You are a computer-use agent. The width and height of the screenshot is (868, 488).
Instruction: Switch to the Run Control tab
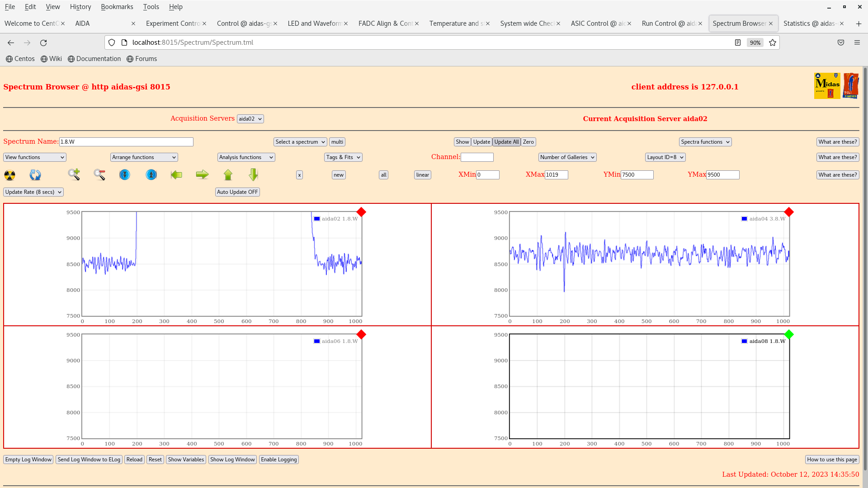point(668,23)
